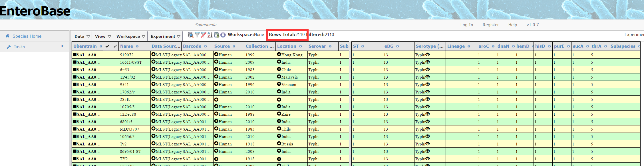644x166 pixels.
Task: Click info icon on Lineage column header
Action: click(x=469, y=46)
